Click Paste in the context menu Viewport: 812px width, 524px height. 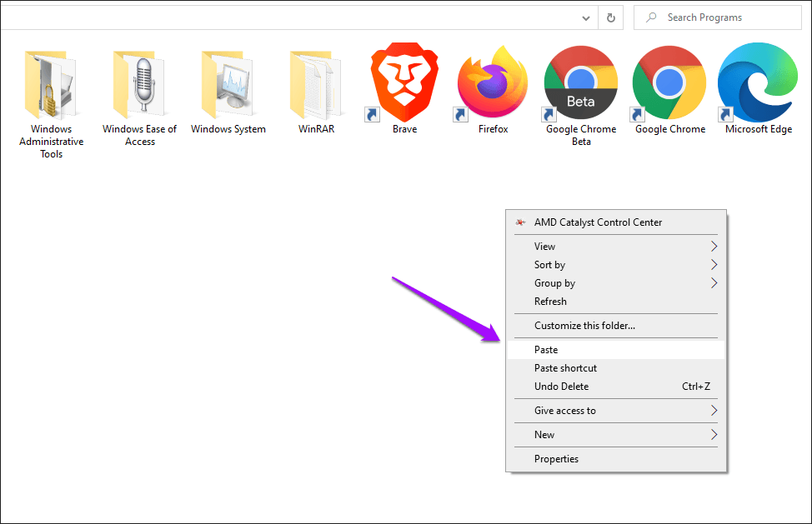point(616,350)
